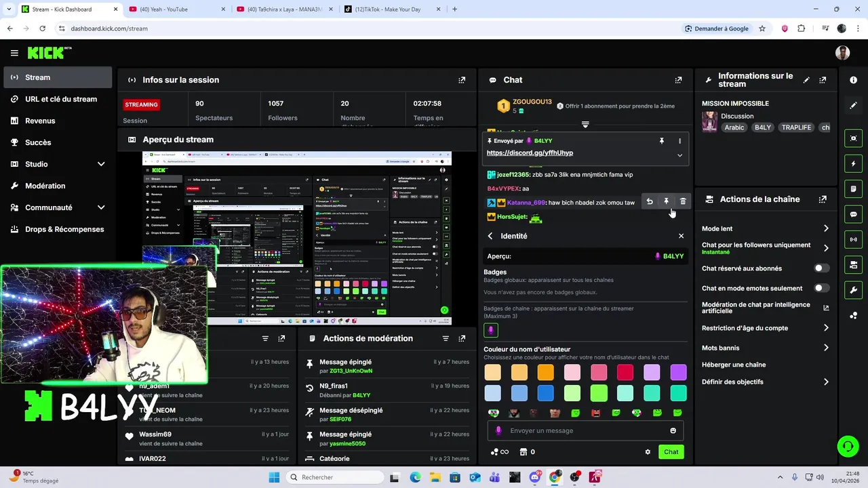This screenshot has width=868, height=488.
Task: Pick the dark blue username color
Action: [x=545, y=393]
